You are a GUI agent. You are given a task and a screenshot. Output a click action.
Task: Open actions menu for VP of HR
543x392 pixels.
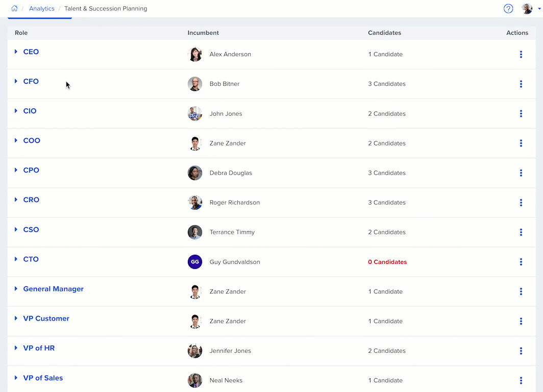click(521, 351)
